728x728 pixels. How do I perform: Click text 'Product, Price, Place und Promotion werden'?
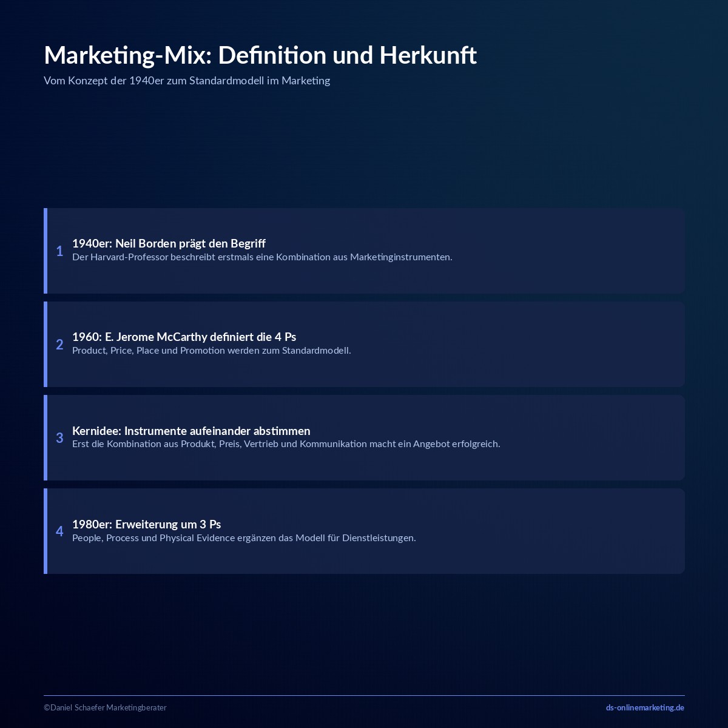pyautogui.click(x=166, y=351)
